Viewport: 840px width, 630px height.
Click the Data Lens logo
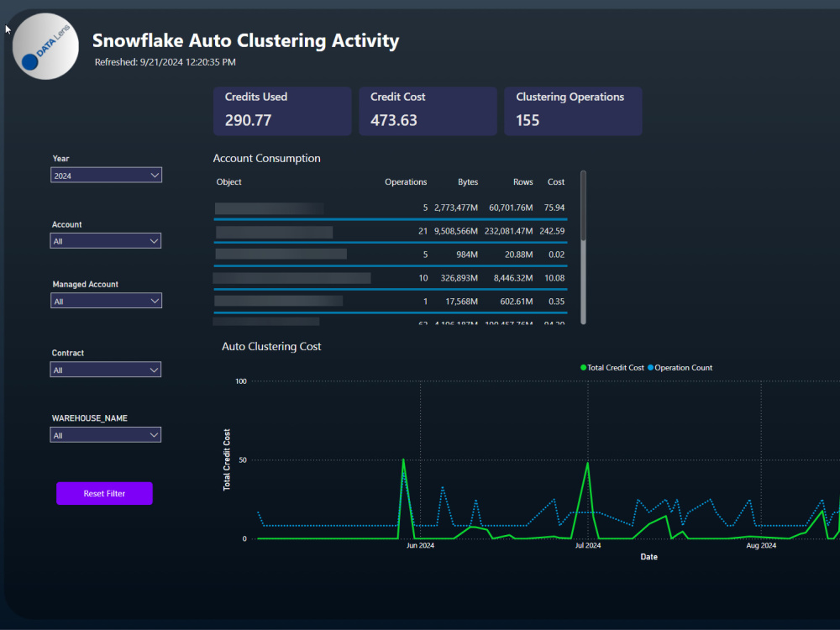tap(45, 46)
